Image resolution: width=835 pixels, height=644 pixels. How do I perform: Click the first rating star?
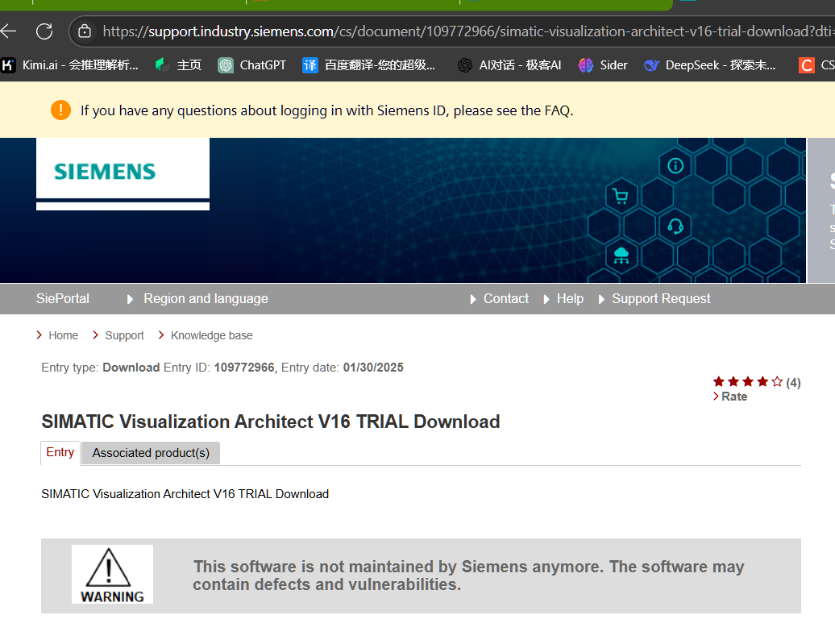click(719, 382)
